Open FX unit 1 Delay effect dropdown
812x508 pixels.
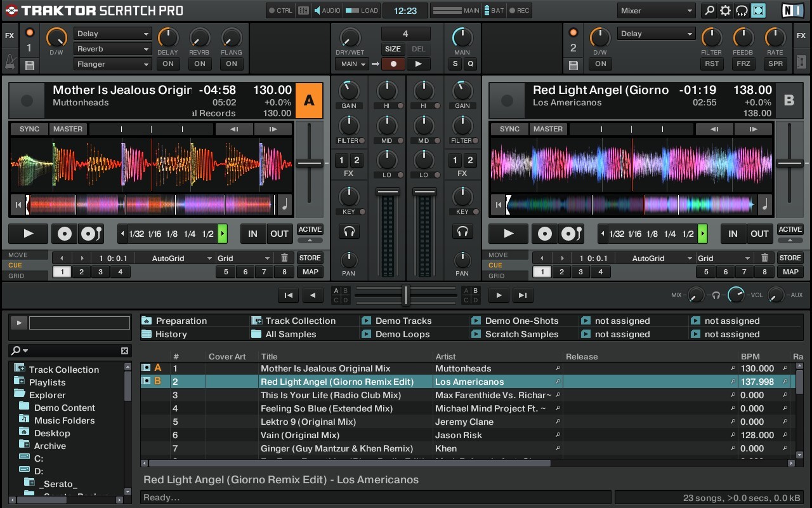click(112, 34)
